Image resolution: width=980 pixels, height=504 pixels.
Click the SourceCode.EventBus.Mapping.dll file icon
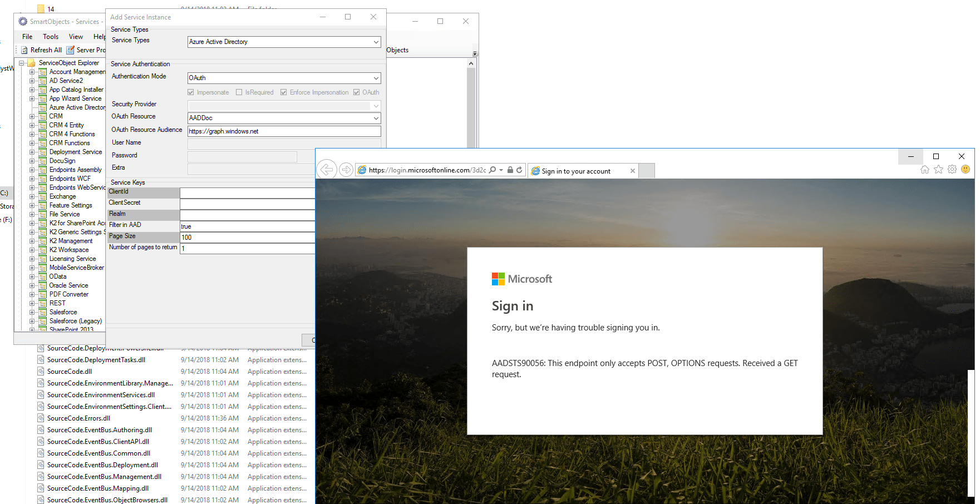point(41,488)
